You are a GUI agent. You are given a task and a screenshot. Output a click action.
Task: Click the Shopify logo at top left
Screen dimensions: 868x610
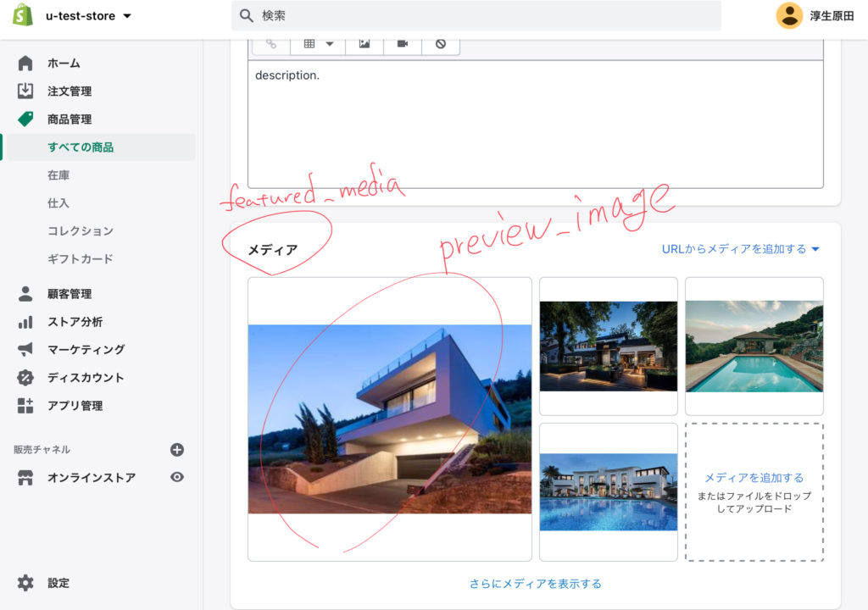[x=23, y=15]
